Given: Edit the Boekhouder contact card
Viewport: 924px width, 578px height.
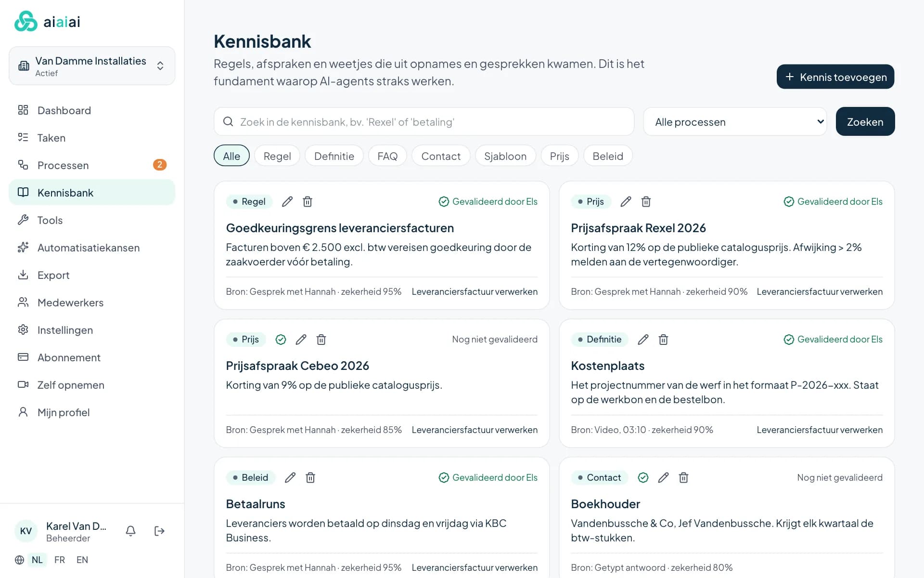Looking at the screenshot, I should click(x=663, y=478).
